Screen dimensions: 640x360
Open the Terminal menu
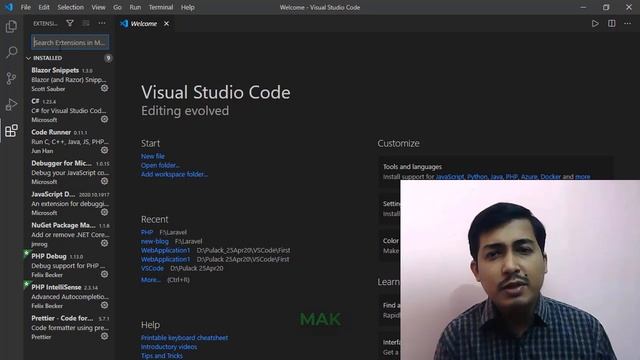click(x=161, y=7)
